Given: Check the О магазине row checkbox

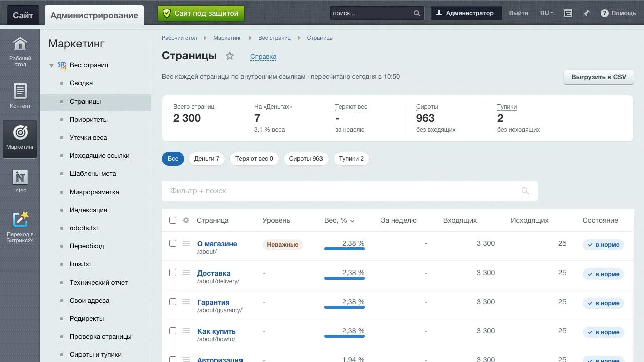Looking at the screenshot, I should 173,243.
